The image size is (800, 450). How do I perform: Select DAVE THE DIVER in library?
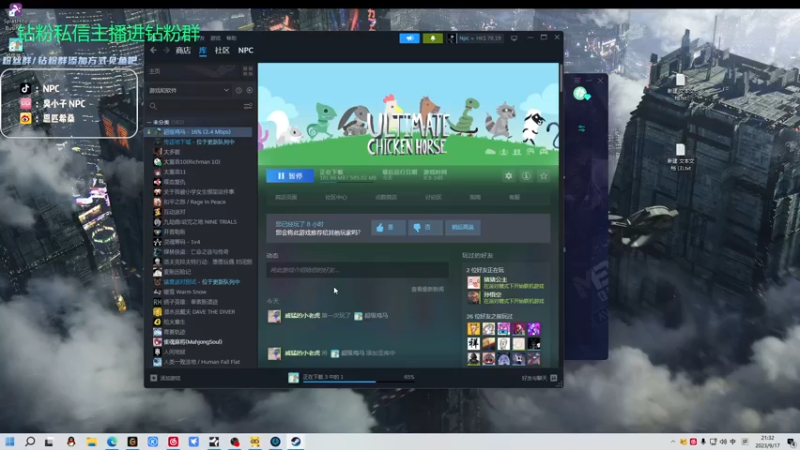199,312
